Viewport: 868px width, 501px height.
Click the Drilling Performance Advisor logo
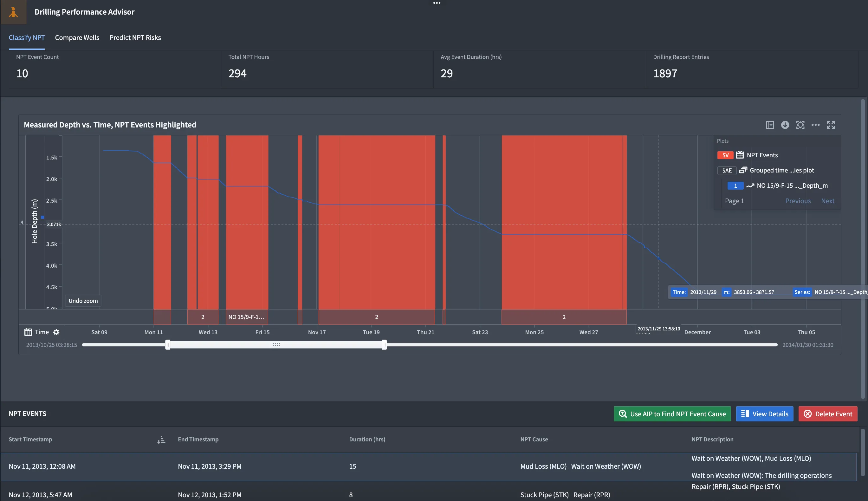(13, 12)
